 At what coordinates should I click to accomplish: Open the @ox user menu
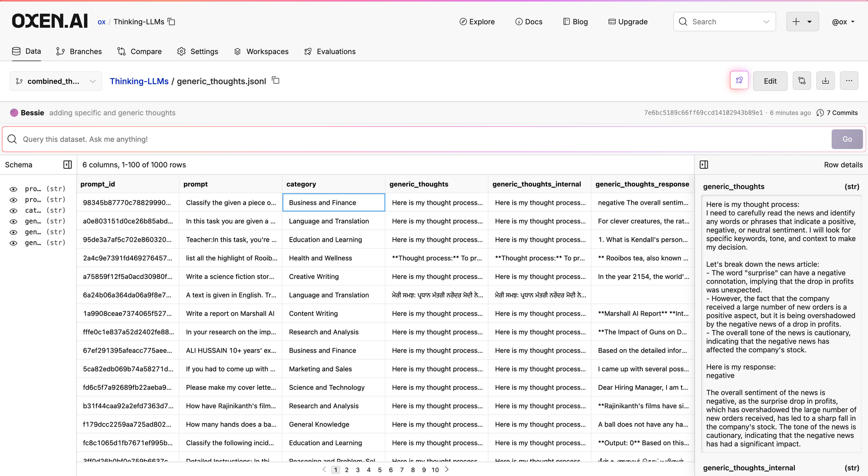tap(843, 22)
